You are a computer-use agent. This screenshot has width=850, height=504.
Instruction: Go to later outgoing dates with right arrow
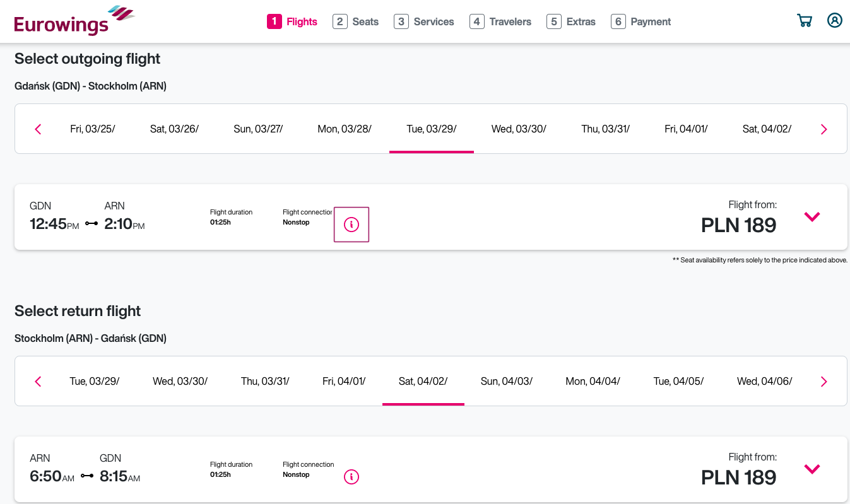(x=823, y=129)
